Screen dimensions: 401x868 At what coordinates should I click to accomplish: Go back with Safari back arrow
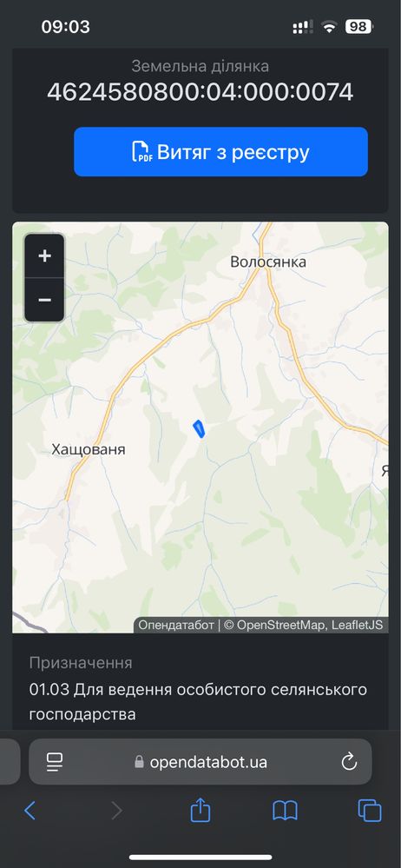tap(30, 811)
